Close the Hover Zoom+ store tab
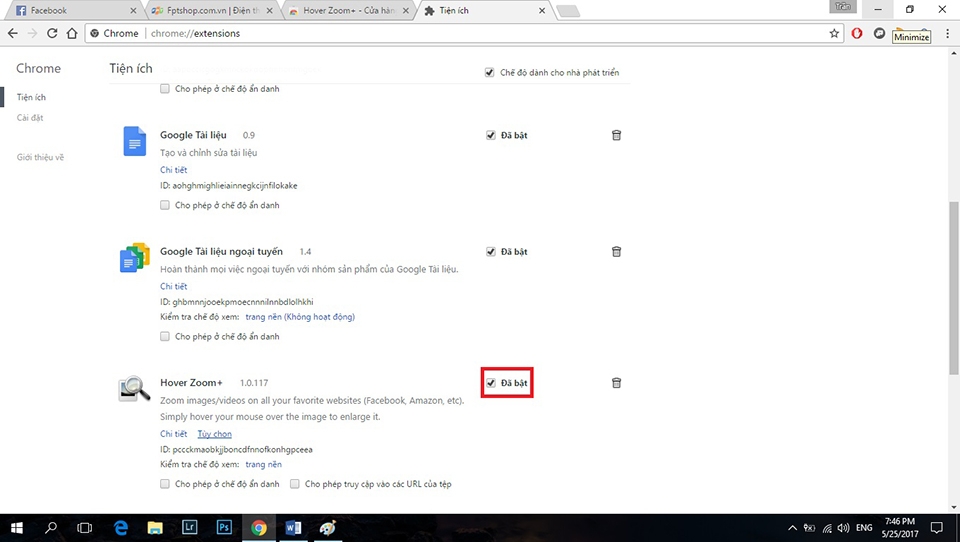 click(x=406, y=10)
